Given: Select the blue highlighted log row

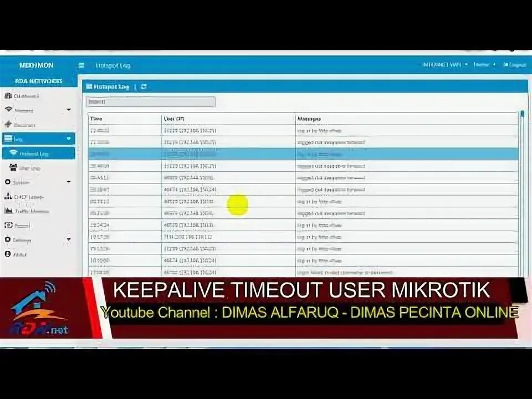Looking at the screenshot, I should [x=303, y=154].
